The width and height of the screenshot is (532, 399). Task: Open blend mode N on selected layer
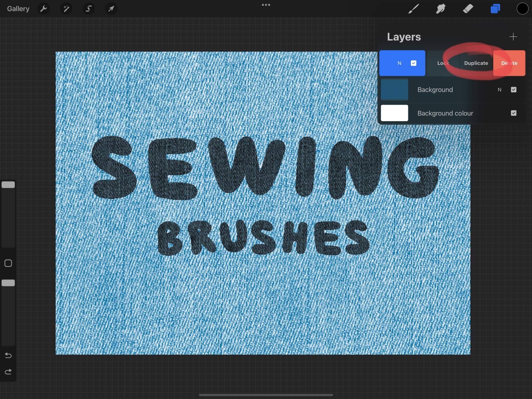400,63
